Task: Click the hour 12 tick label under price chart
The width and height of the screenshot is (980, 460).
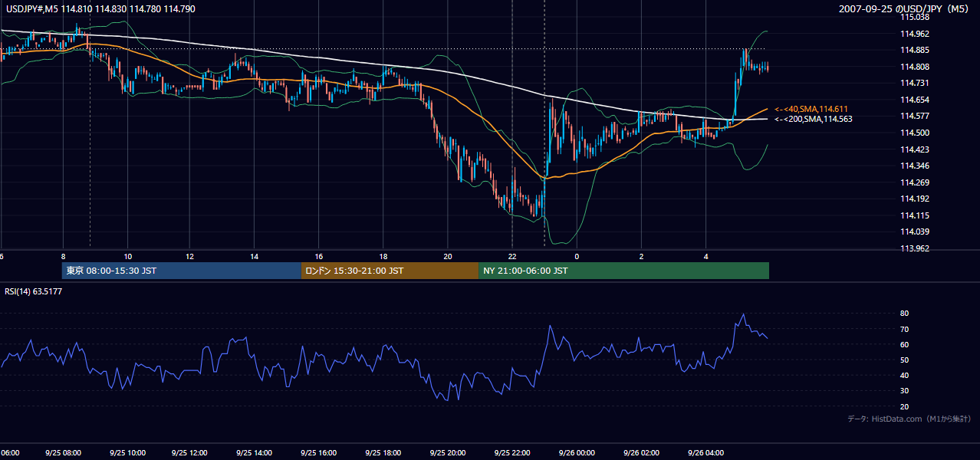Action: pyautogui.click(x=189, y=257)
